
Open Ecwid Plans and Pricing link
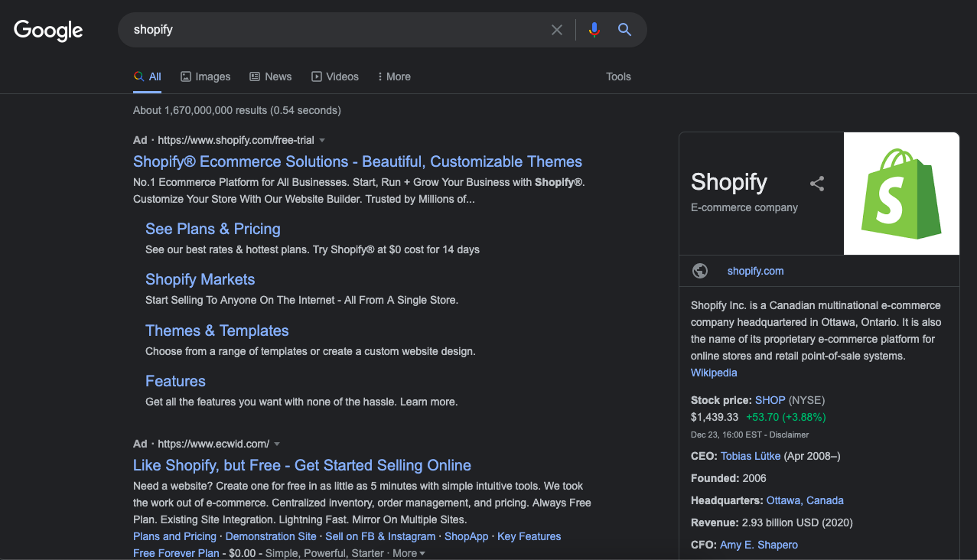point(174,536)
